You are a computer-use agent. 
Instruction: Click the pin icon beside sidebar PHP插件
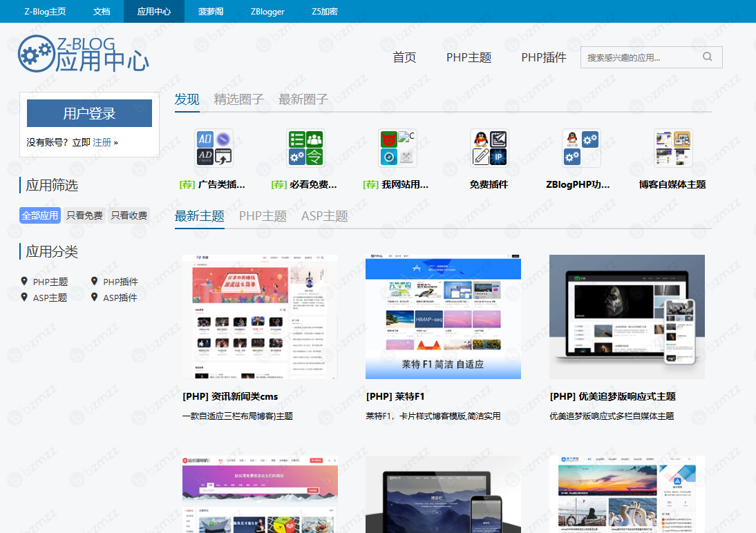click(x=95, y=281)
